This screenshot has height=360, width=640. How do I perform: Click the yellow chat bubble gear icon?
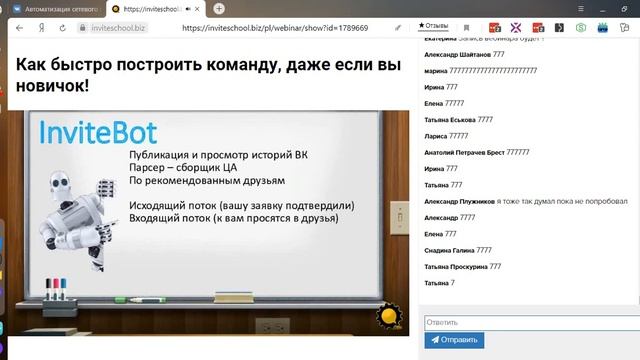coord(389,316)
